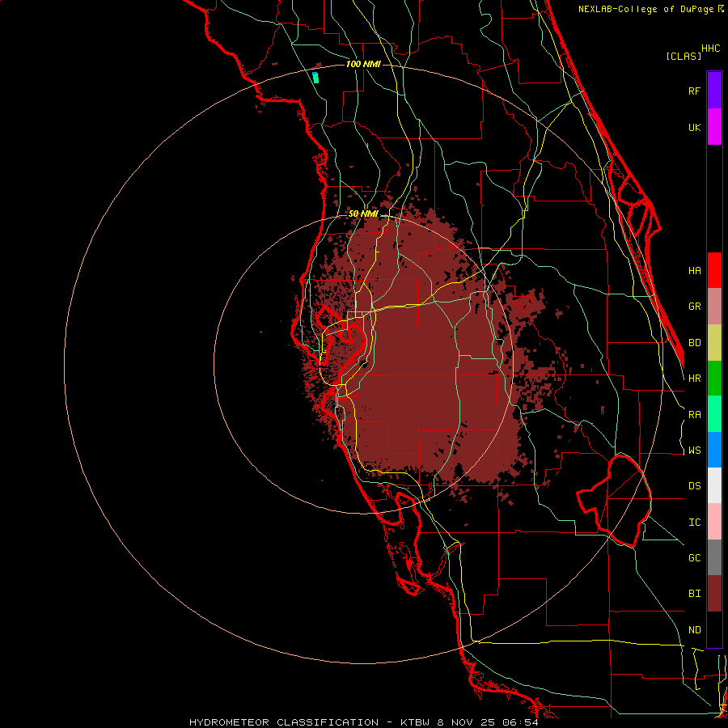This screenshot has height=728, width=728.
Task: Select the WS blue legend swatch
Action: point(714,450)
